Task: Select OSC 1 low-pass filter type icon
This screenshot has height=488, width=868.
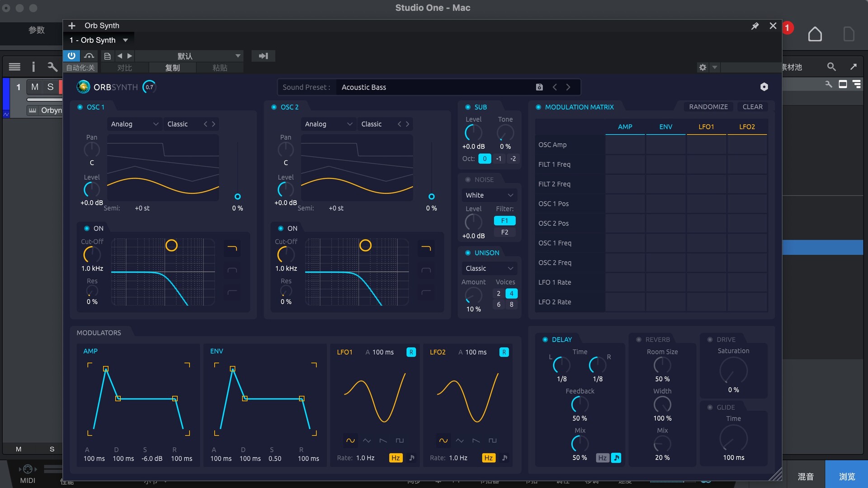Action: click(x=232, y=248)
